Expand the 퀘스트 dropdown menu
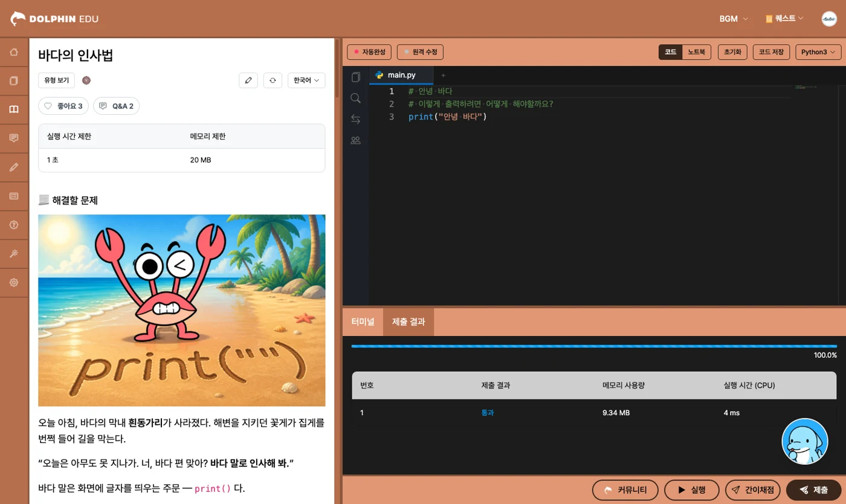Screen dimensions: 846x504 [784, 19]
